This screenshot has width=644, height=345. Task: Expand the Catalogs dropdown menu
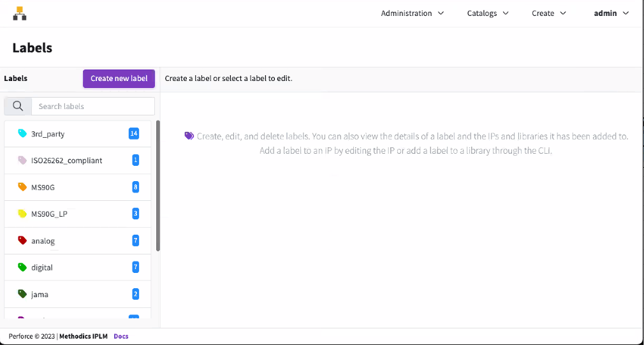[x=488, y=13]
